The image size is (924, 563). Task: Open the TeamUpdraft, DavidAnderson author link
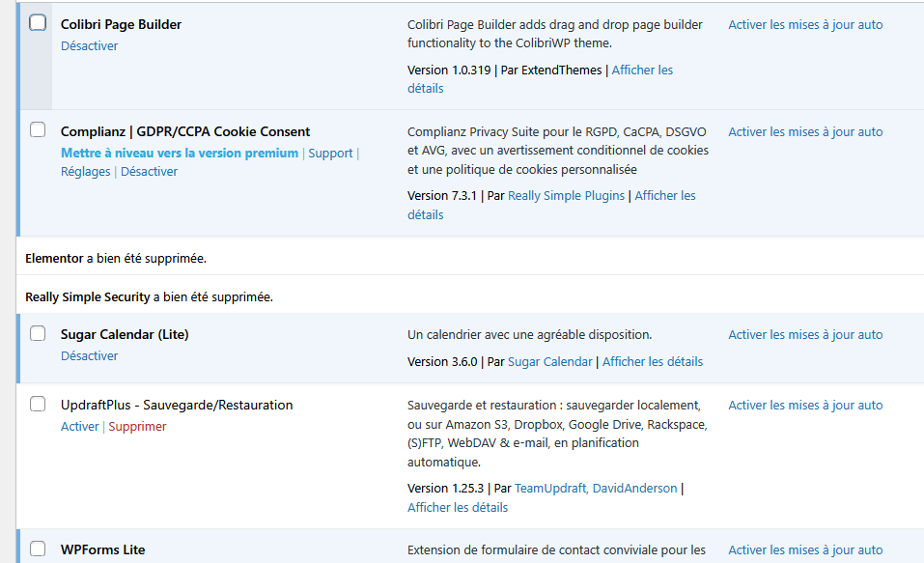pyautogui.click(x=596, y=488)
